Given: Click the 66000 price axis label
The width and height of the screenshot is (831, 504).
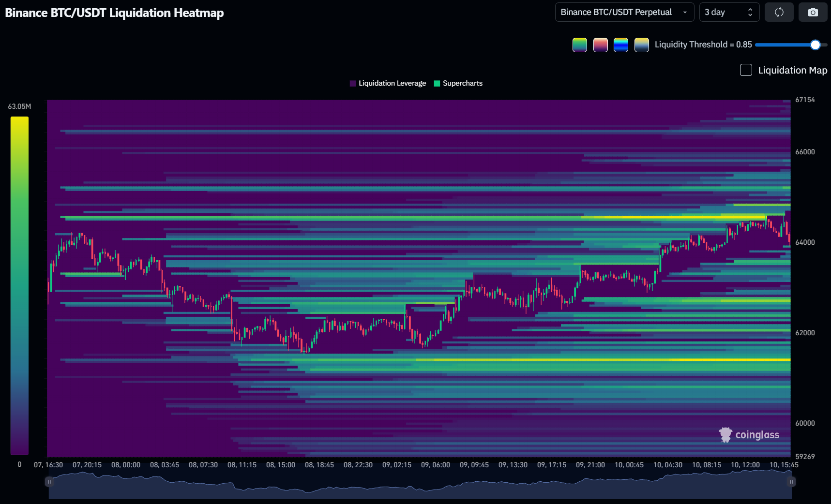Looking at the screenshot, I should tap(805, 152).
